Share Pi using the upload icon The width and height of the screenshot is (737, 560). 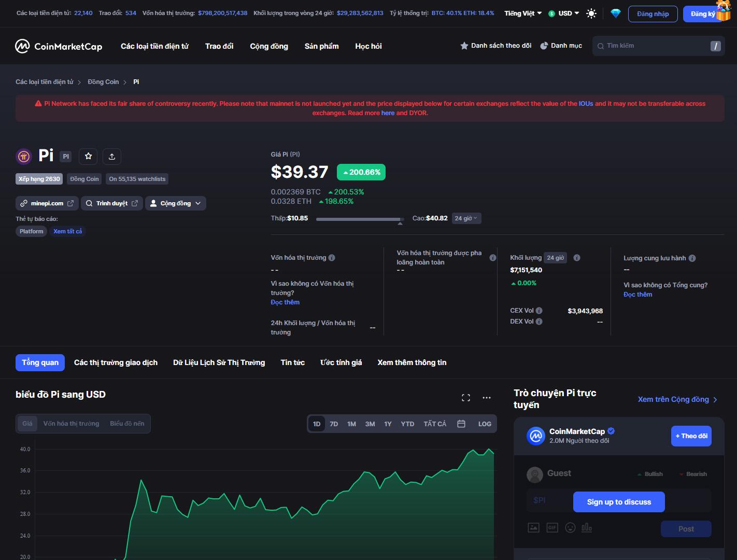click(112, 156)
